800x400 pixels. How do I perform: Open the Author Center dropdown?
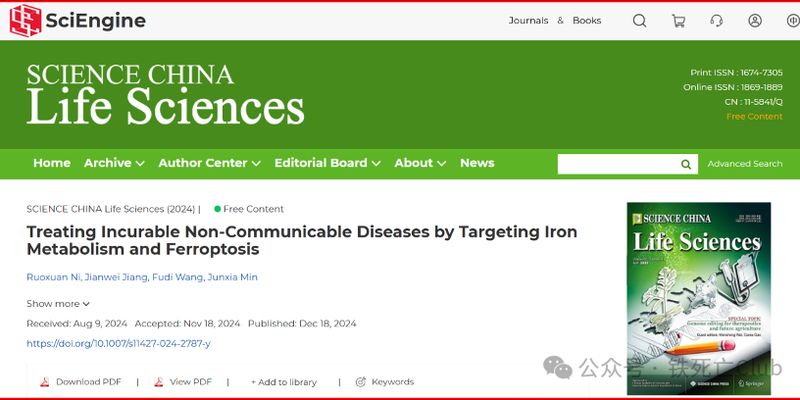click(x=209, y=163)
